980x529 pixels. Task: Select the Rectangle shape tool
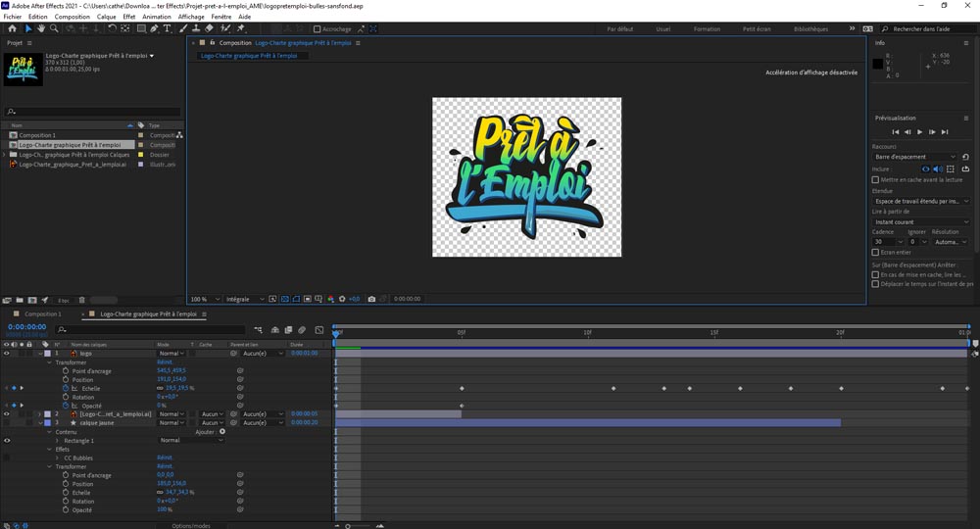click(141, 28)
